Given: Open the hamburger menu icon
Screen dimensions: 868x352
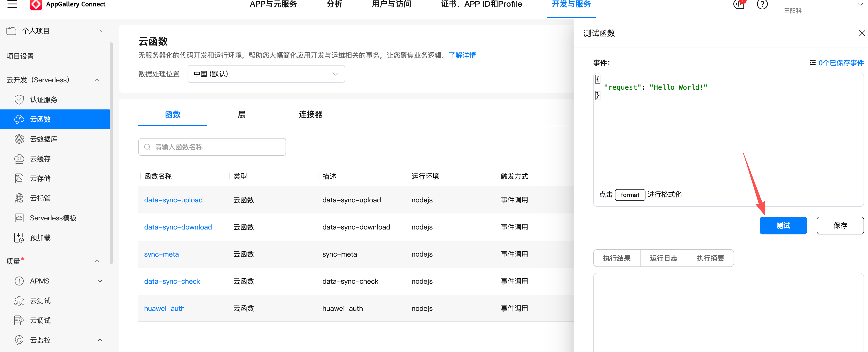Looking at the screenshot, I should click(13, 4).
